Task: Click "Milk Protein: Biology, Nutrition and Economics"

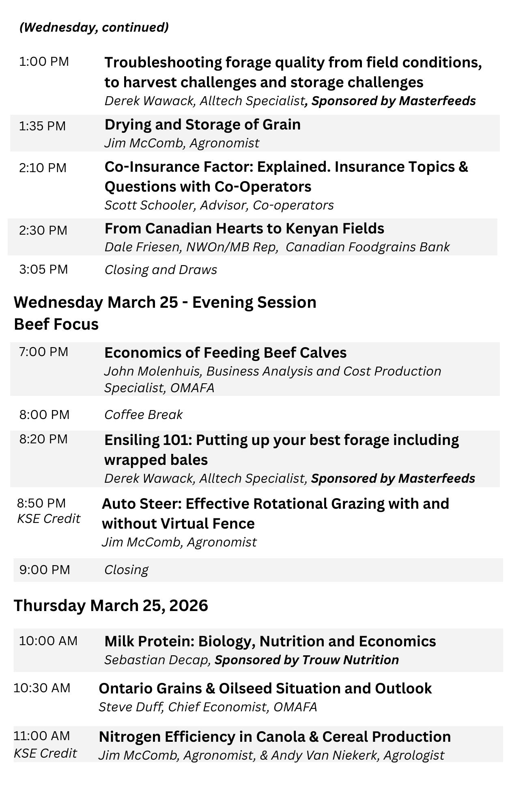Action: tap(270, 641)
